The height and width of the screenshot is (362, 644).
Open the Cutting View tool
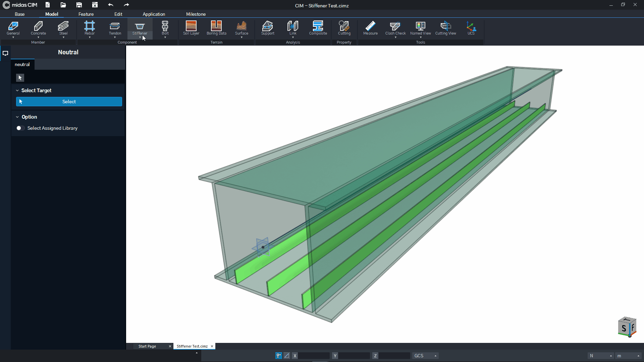click(x=446, y=28)
